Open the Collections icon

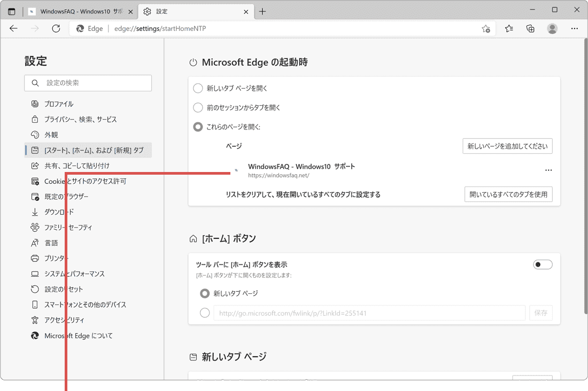coord(530,28)
